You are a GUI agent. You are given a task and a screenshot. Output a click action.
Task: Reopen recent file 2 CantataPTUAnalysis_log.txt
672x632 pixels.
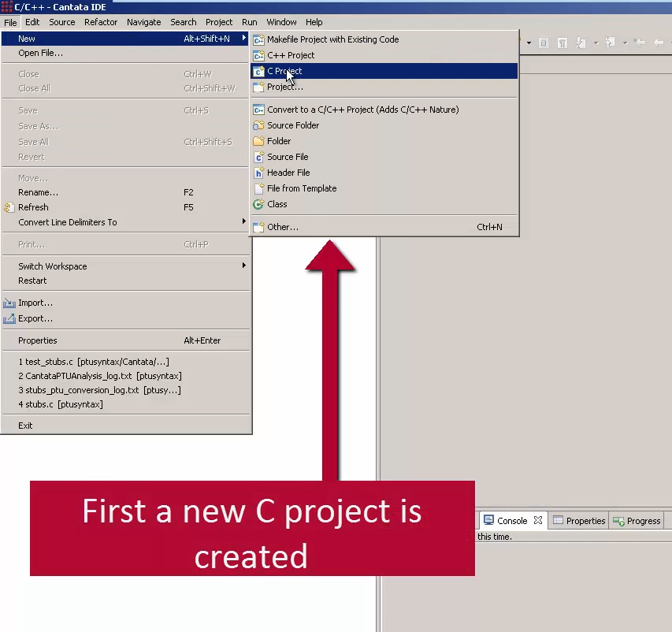click(x=124, y=376)
